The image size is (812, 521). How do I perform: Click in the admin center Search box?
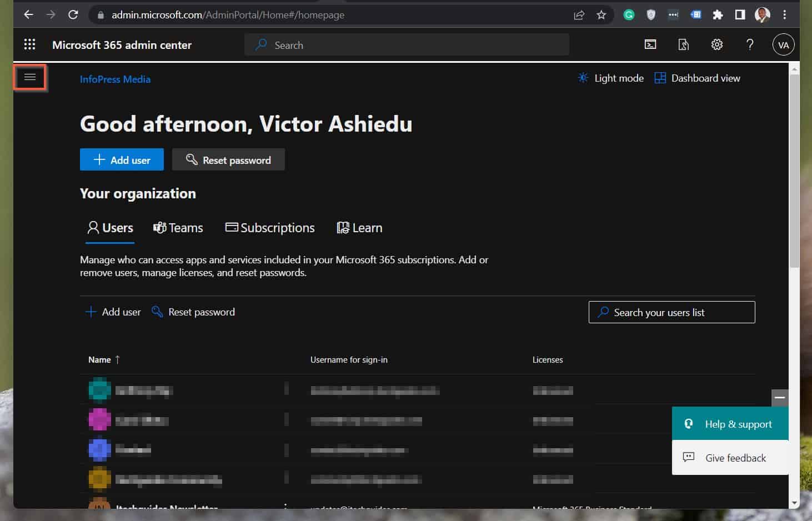pyautogui.click(x=407, y=45)
